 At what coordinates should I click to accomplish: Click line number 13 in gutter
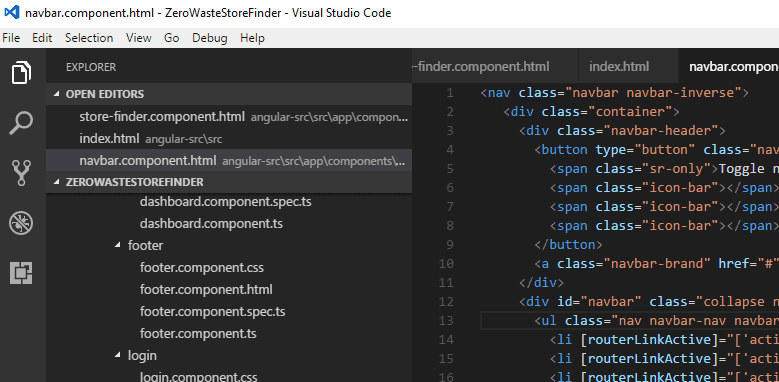[447, 321]
